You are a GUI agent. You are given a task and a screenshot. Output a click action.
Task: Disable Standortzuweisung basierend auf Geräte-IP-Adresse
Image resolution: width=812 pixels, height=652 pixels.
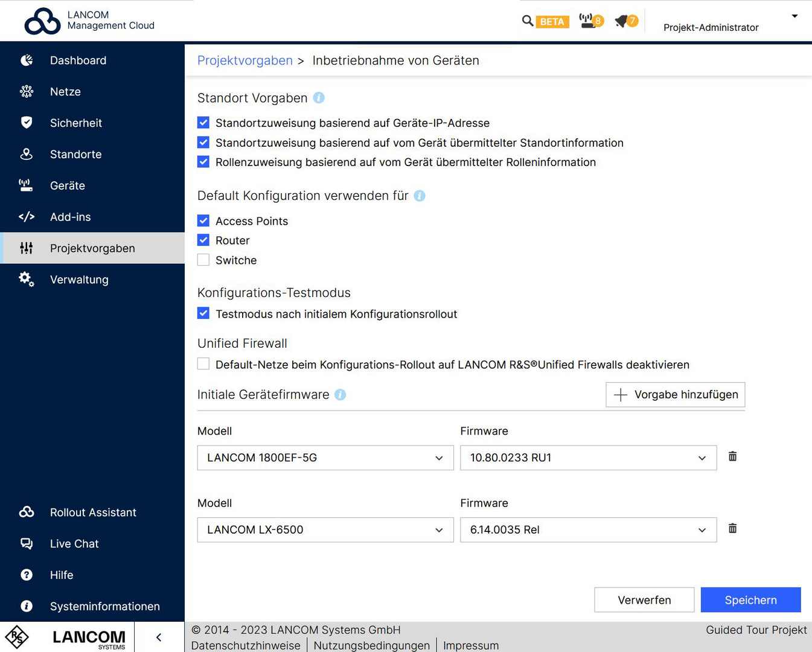(x=203, y=123)
